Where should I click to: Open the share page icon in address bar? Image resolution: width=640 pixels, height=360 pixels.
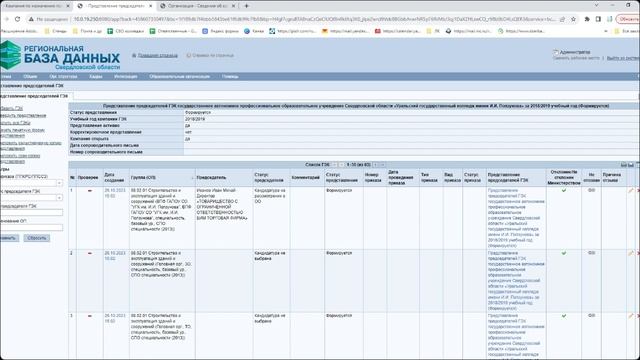pos(562,19)
